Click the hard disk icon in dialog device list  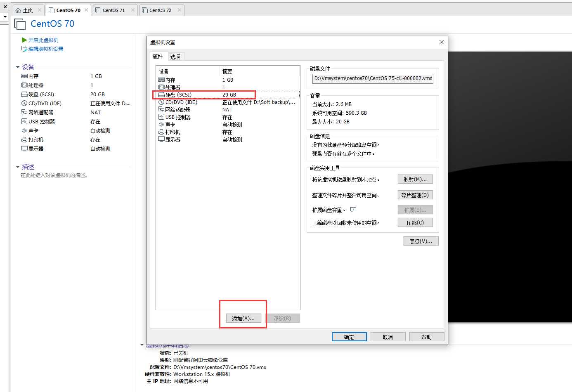(x=161, y=94)
